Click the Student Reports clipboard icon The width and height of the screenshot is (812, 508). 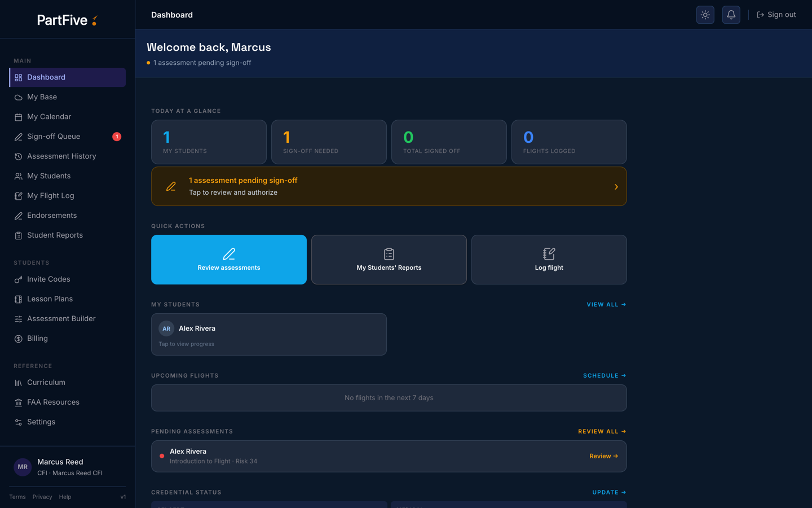18,235
